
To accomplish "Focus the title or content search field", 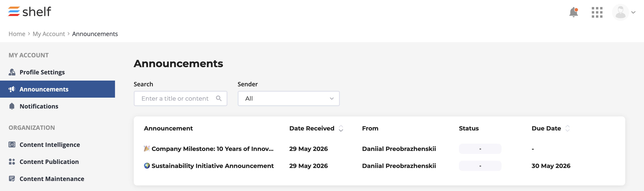I will (x=180, y=98).
